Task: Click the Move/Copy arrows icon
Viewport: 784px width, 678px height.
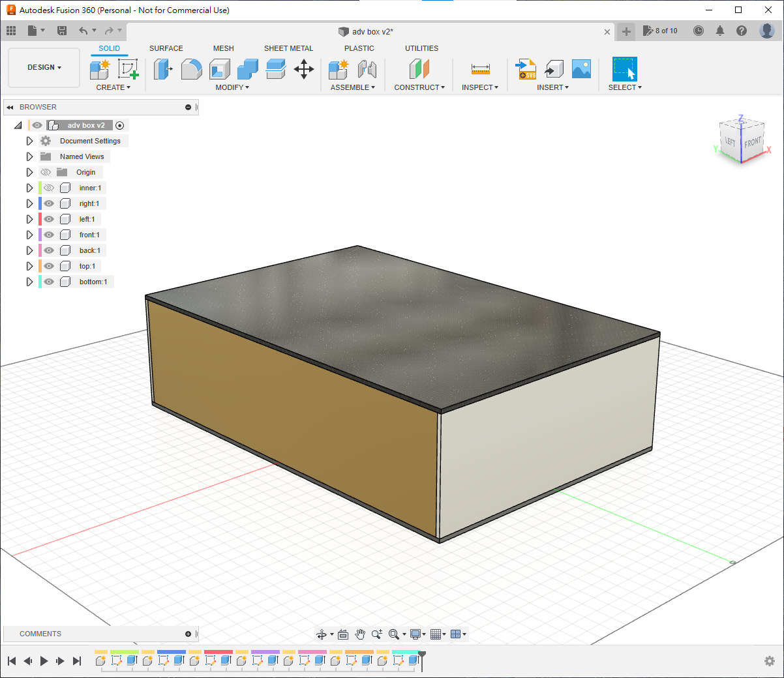Action: click(x=304, y=69)
